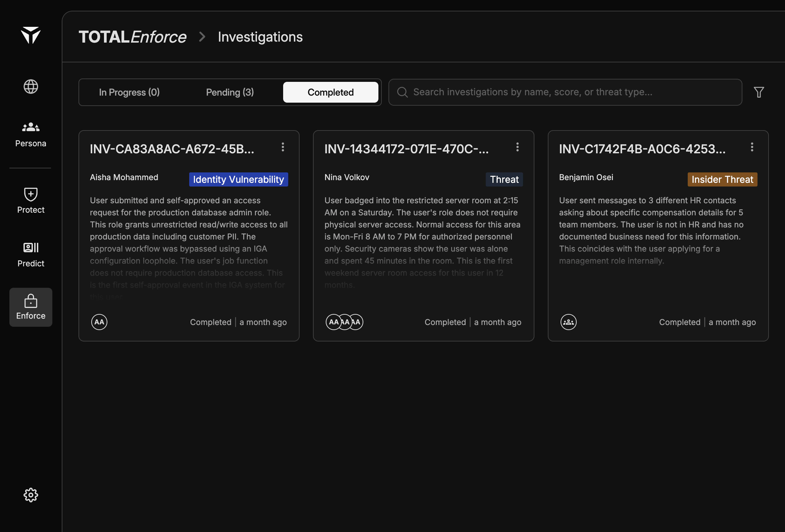Open the settings gear at the sidebar bottom

tap(31, 495)
